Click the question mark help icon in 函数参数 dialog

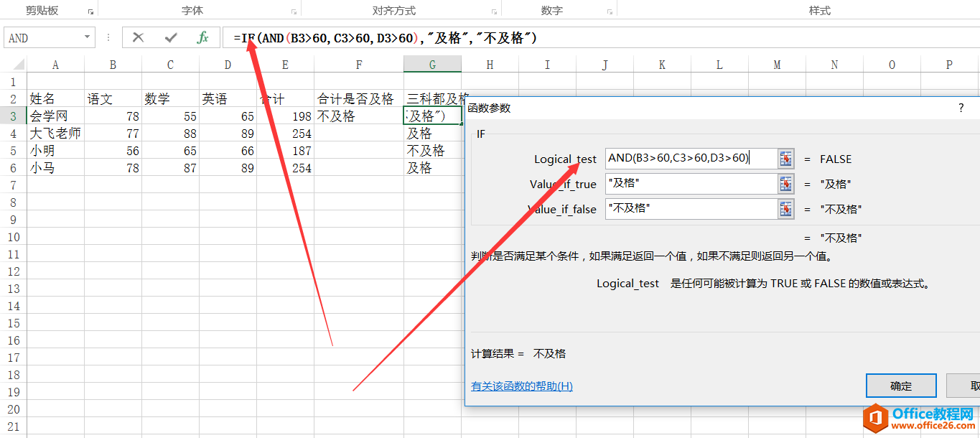pos(961,108)
